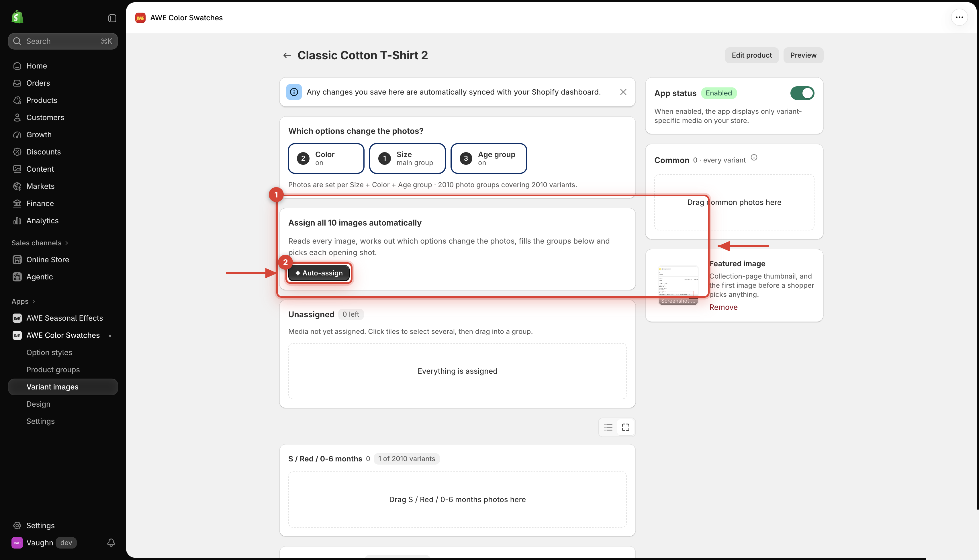Viewport: 979px width, 560px height.
Task: Turn off the App status switch
Action: click(802, 93)
